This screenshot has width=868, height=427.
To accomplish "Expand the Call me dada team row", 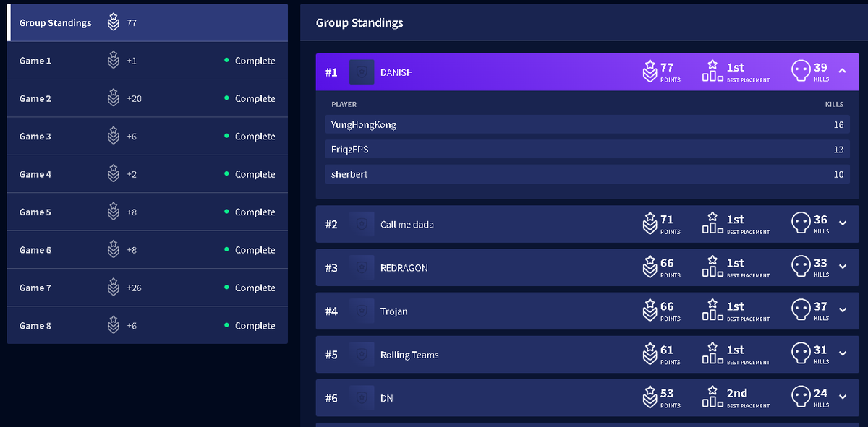I will tap(842, 223).
